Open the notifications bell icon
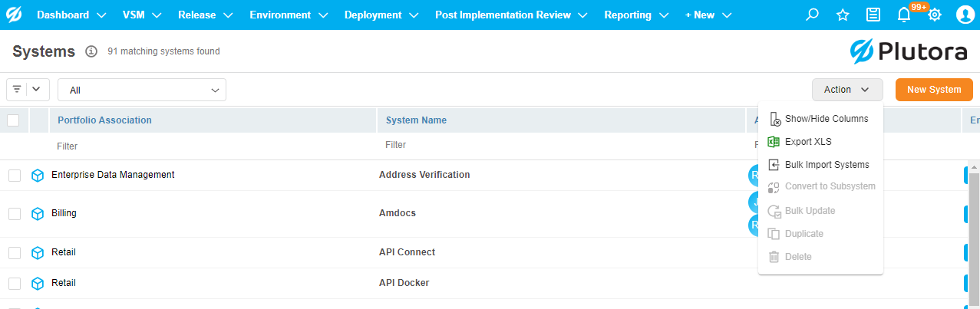The width and height of the screenshot is (980, 309). point(904,15)
